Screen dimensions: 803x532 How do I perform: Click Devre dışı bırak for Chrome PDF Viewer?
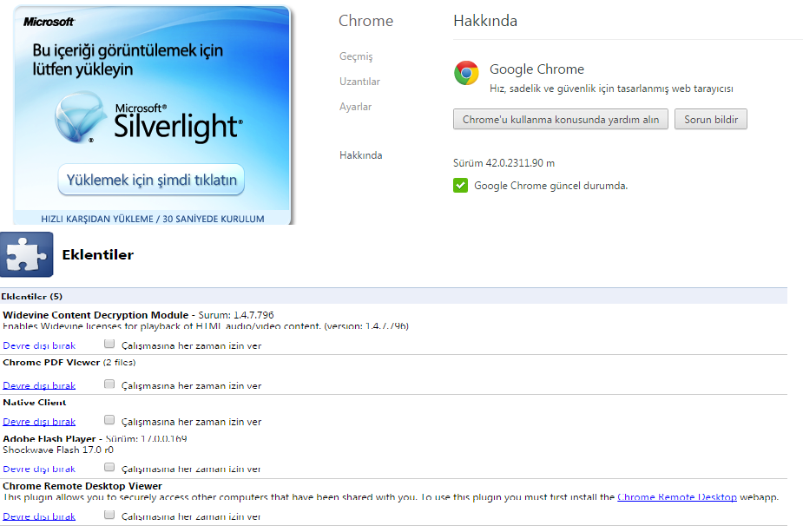(x=39, y=385)
